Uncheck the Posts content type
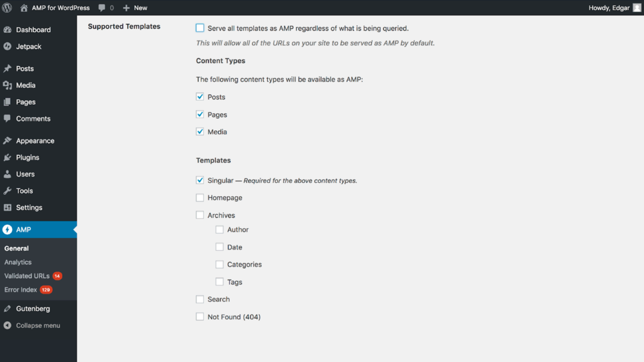 coord(200,97)
